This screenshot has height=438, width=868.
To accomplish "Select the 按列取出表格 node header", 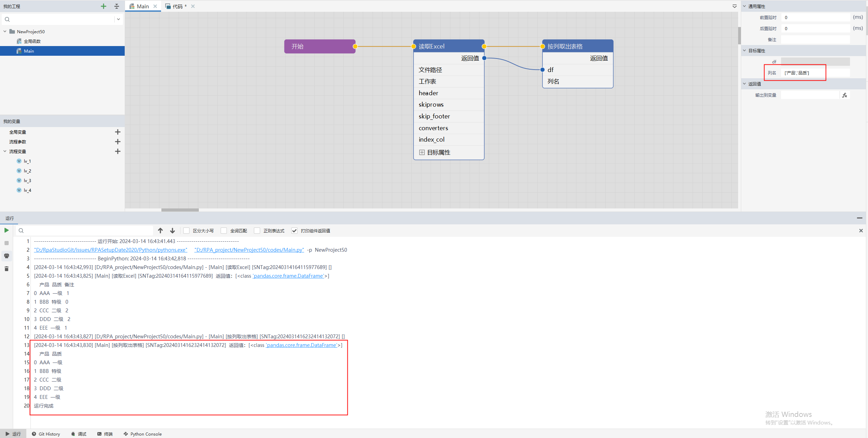I will (577, 46).
